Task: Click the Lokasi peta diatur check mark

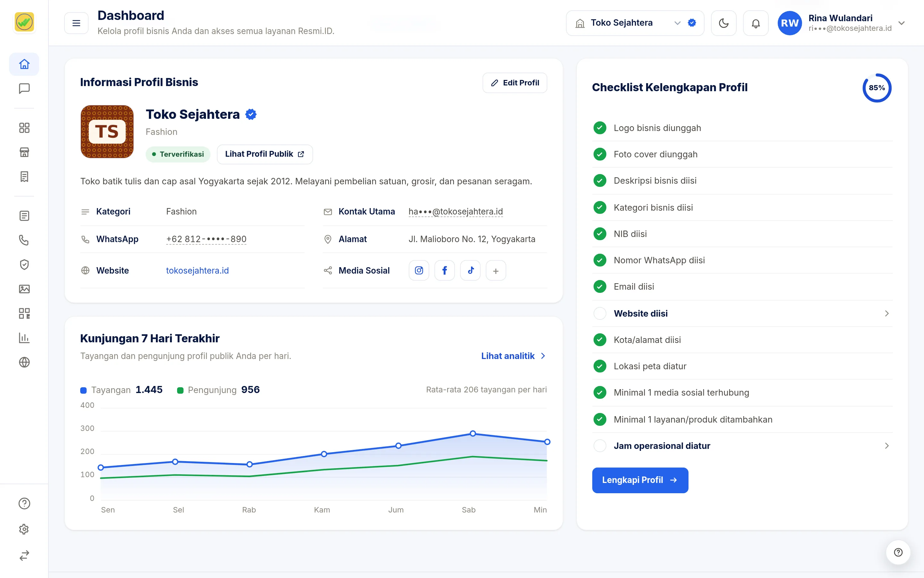Action: coord(600,366)
